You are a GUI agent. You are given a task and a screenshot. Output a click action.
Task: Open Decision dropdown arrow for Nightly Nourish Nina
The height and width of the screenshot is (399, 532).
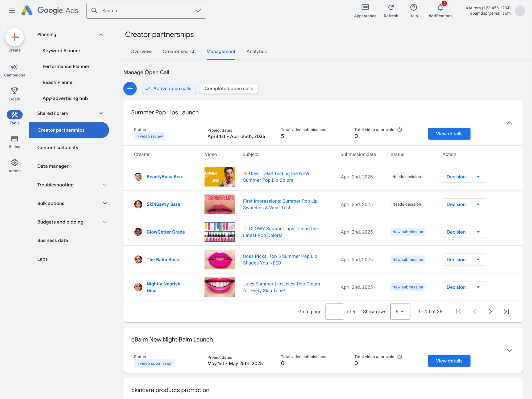478,287
